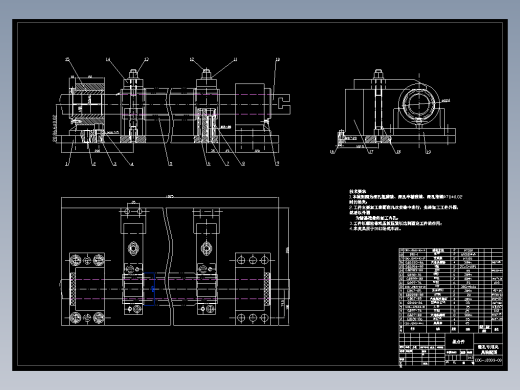Select balloon number 1 below front view
Image resolution: width=520 pixels, height=390 pixels.
pyautogui.click(x=67, y=164)
